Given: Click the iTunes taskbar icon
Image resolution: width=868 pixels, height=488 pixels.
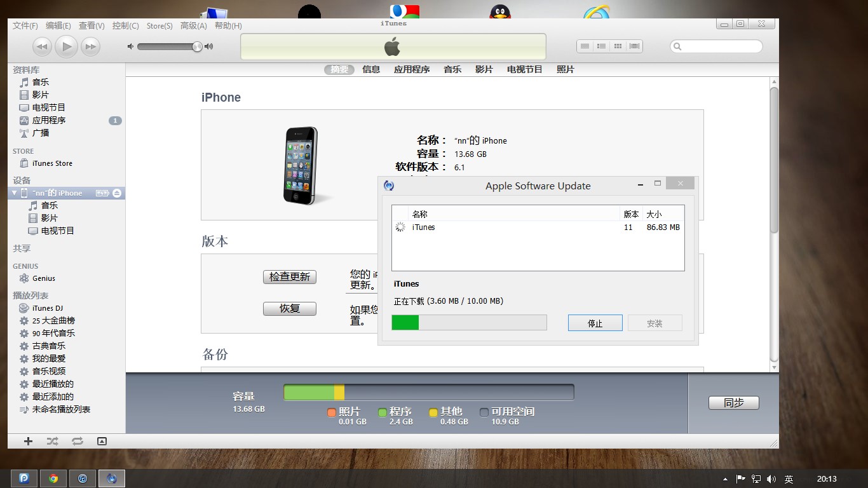Looking at the screenshot, I should 83,478.
